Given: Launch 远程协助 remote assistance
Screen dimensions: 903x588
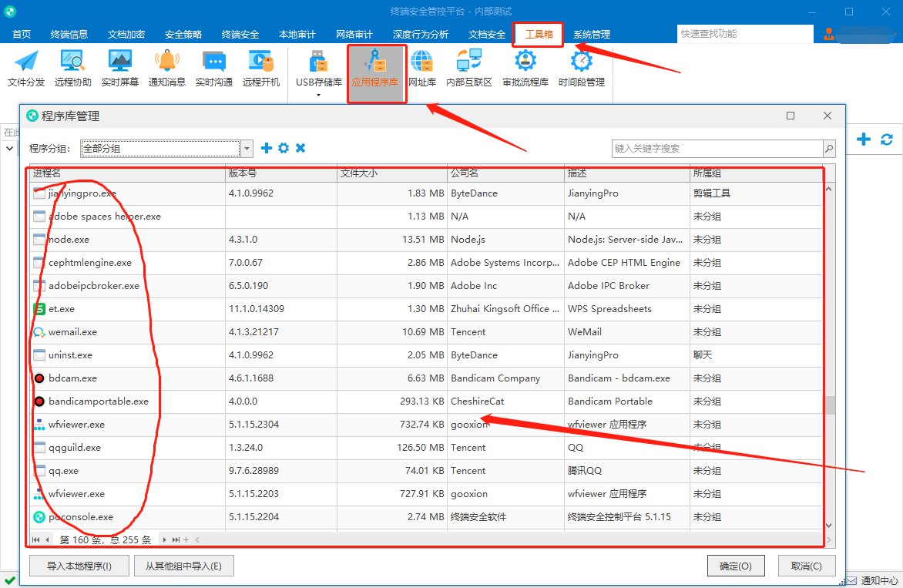Looking at the screenshot, I should tap(73, 69).
